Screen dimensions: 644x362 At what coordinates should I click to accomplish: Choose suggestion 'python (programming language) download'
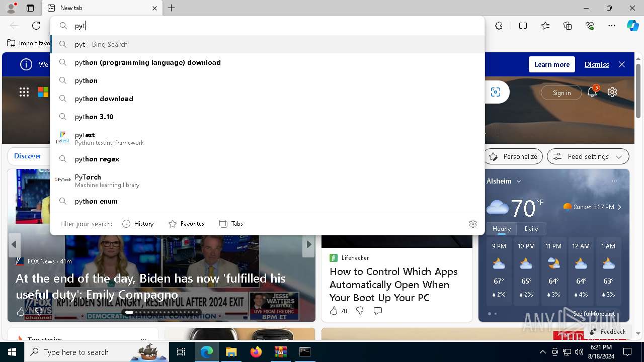point(268,62)
